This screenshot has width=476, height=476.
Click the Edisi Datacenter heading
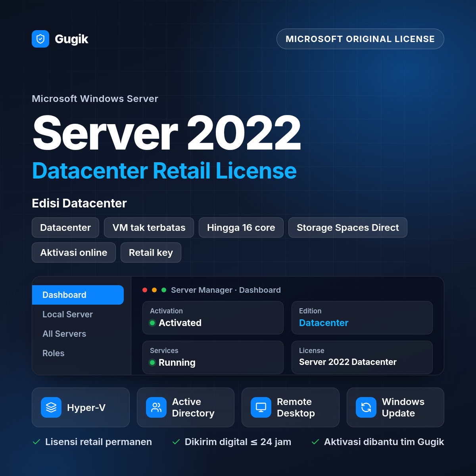click(79, 203)
